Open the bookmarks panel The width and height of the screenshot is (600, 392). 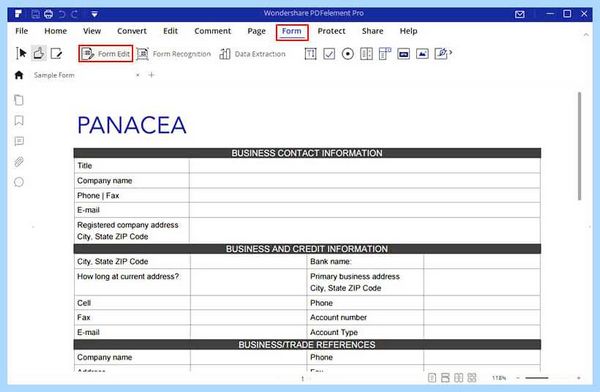pos(19,121)
